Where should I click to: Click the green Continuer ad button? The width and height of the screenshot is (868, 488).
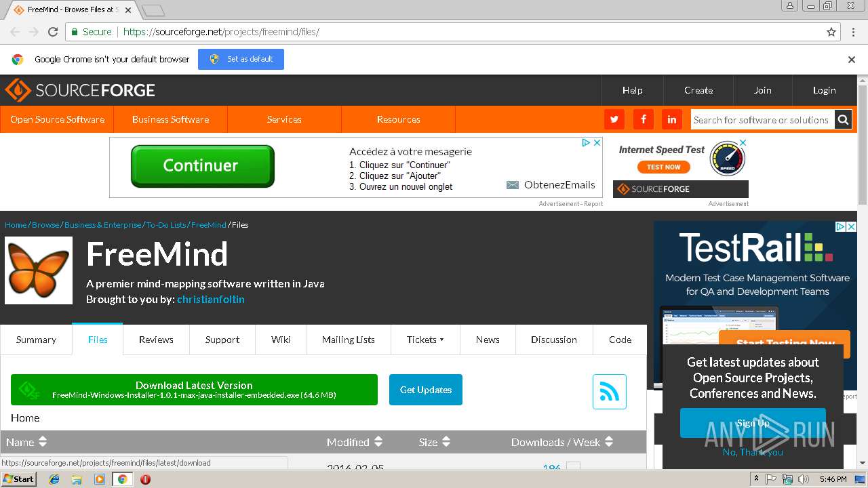coord(202,166)
